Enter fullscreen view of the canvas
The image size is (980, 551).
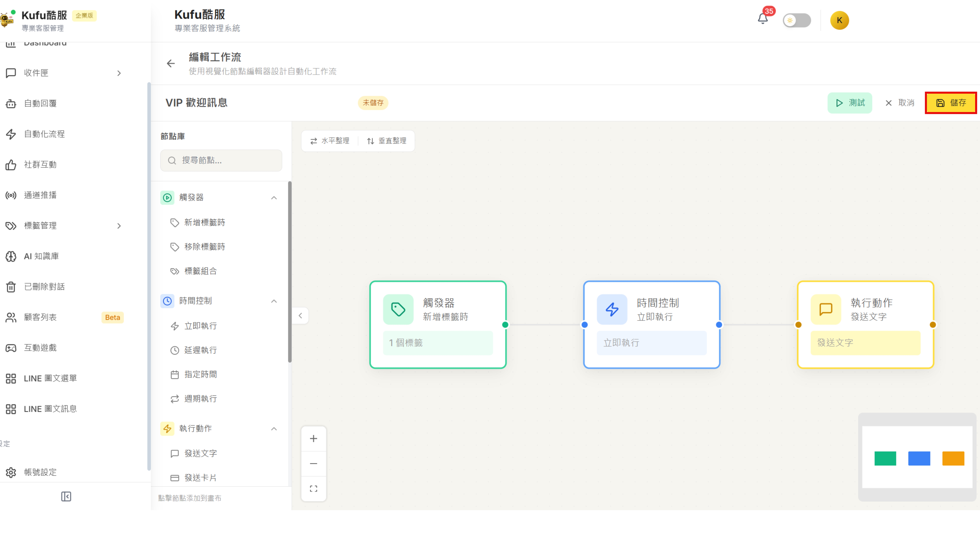coord(313,488)
